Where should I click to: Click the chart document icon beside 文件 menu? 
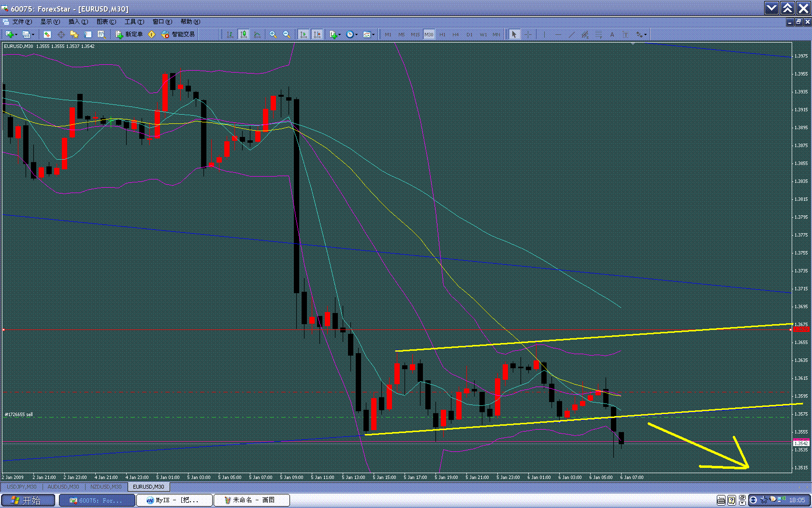click(x=6, y=22)
